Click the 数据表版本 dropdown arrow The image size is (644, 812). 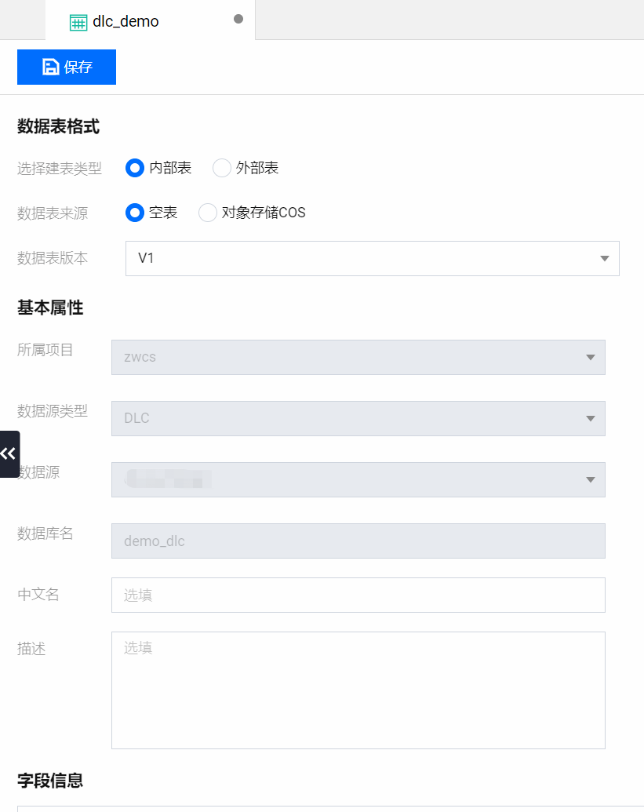[604, 258]
